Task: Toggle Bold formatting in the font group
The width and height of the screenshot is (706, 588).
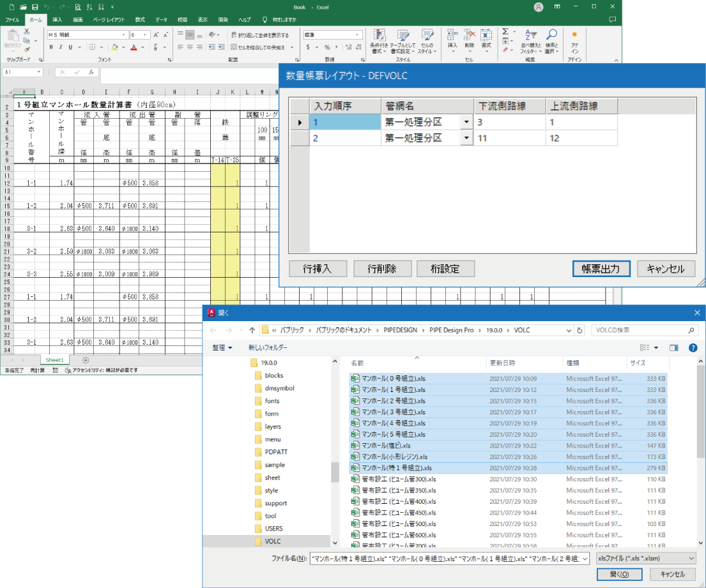Action: click(52, 47)
